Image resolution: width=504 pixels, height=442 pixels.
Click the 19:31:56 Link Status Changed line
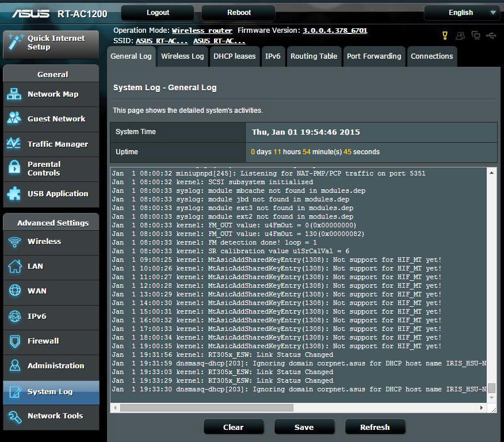coord(223,355)
